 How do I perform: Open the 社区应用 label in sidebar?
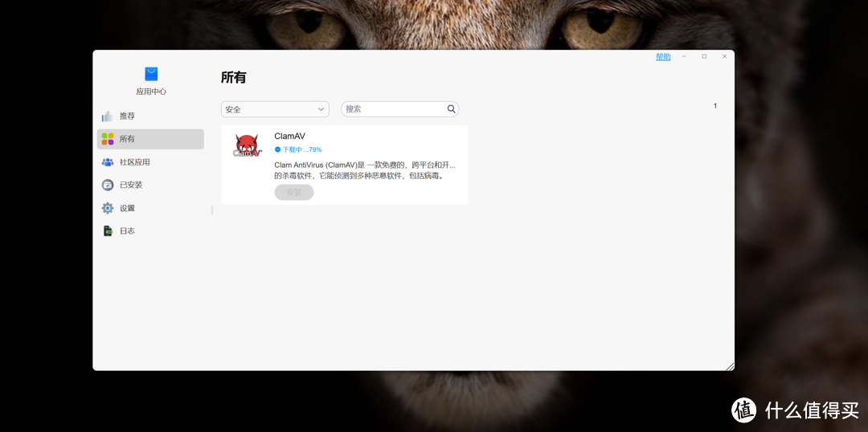pyautogui.click(x=134, y=162)
